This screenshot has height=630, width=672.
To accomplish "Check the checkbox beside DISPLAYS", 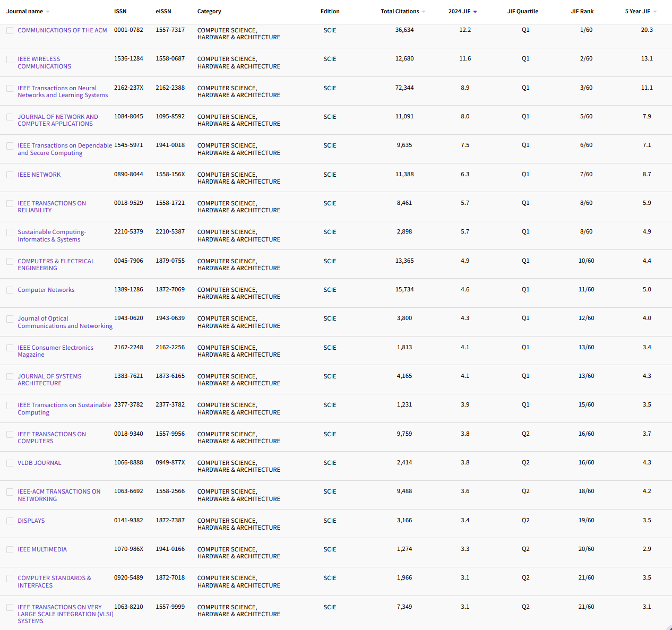I will [x=10, y=521].
